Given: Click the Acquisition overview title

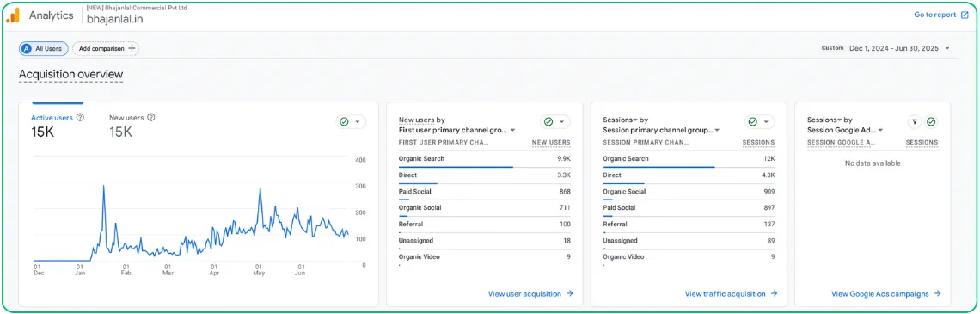Looking at the screenshot, I should coord(71,75).
